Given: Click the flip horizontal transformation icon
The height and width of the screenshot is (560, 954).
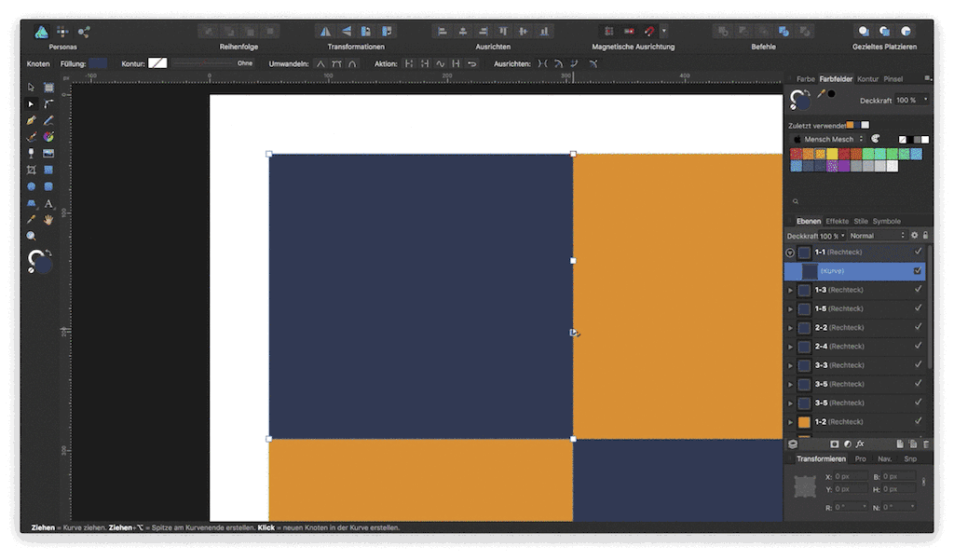Looking at the screenshot, I should pyautogui.click(x=325, y=32).
